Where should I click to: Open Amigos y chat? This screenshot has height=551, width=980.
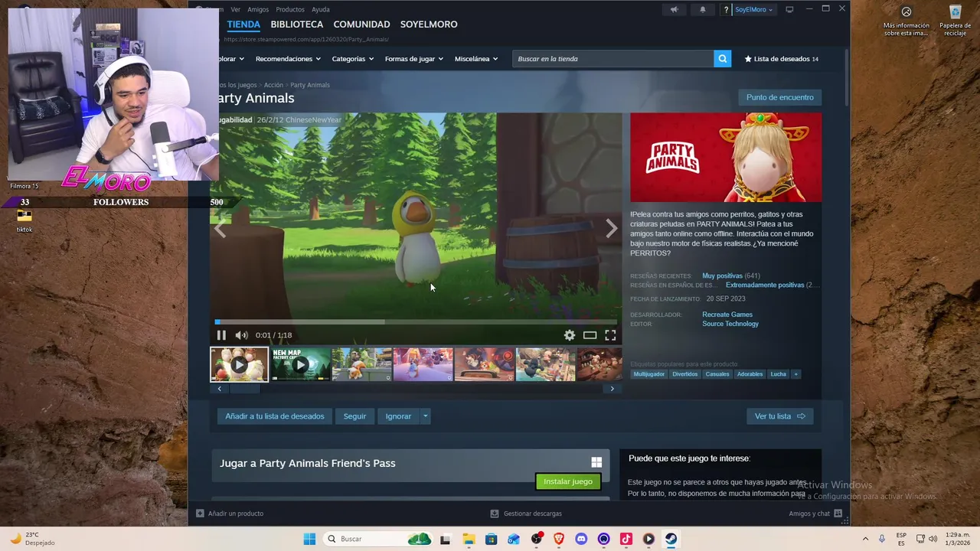pos(815,514)
